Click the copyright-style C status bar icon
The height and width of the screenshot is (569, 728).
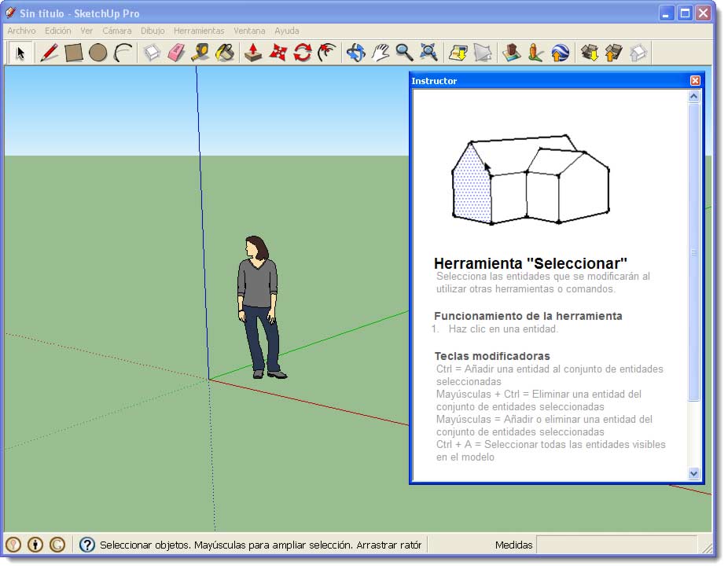pyautogui.click(x=57, y=545)
